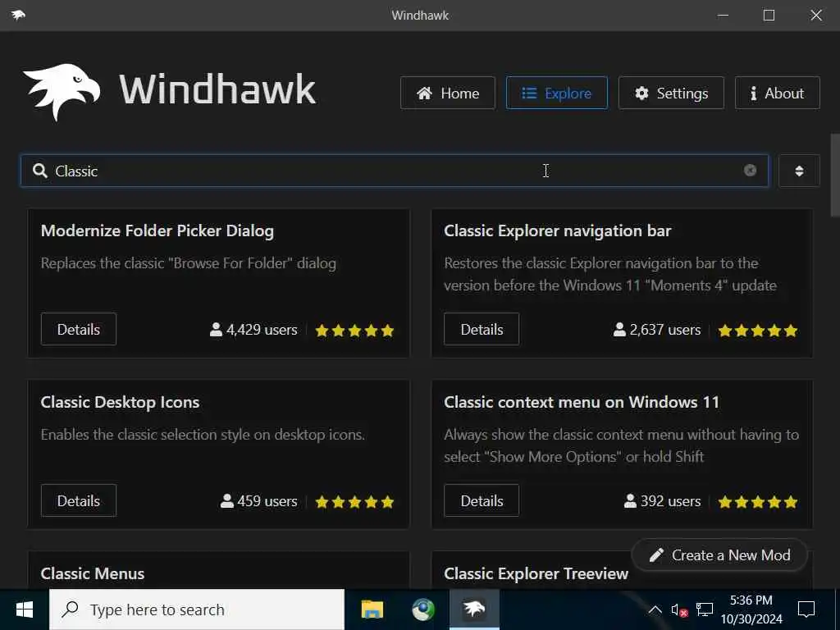Click the network tray icon
This screenshot has height=630, width=840.
pos(705,609)
